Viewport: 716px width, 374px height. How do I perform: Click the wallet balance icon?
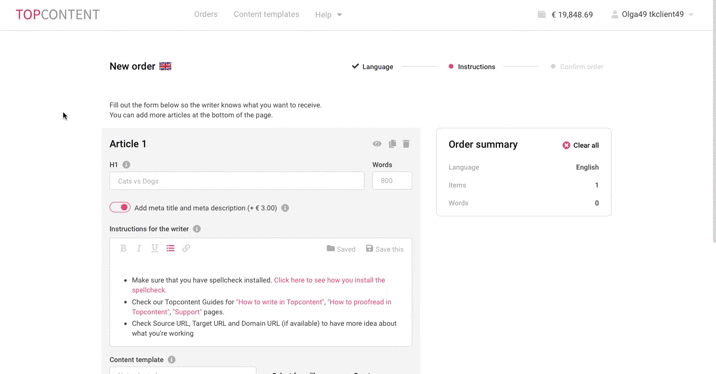click(x=542, y=15)
